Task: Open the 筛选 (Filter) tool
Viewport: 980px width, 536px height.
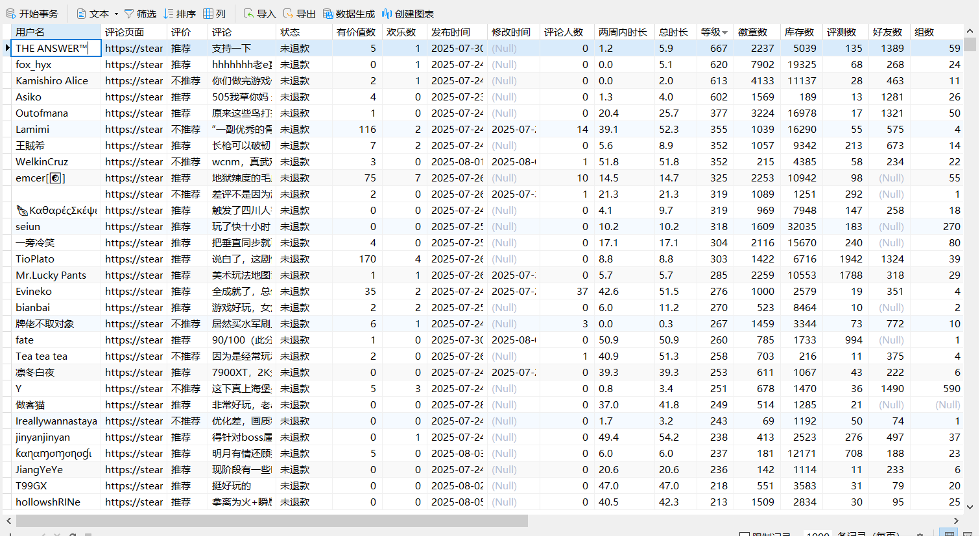Action: 140,14
